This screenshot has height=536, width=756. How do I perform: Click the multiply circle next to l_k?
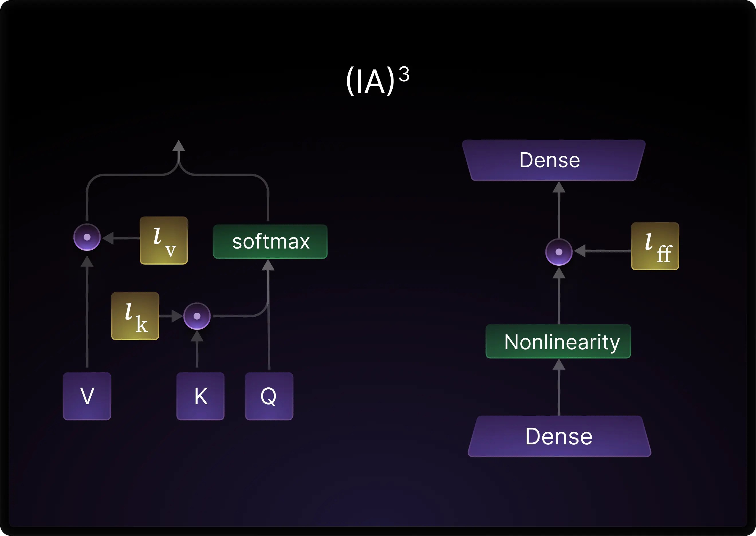[197, 316]
